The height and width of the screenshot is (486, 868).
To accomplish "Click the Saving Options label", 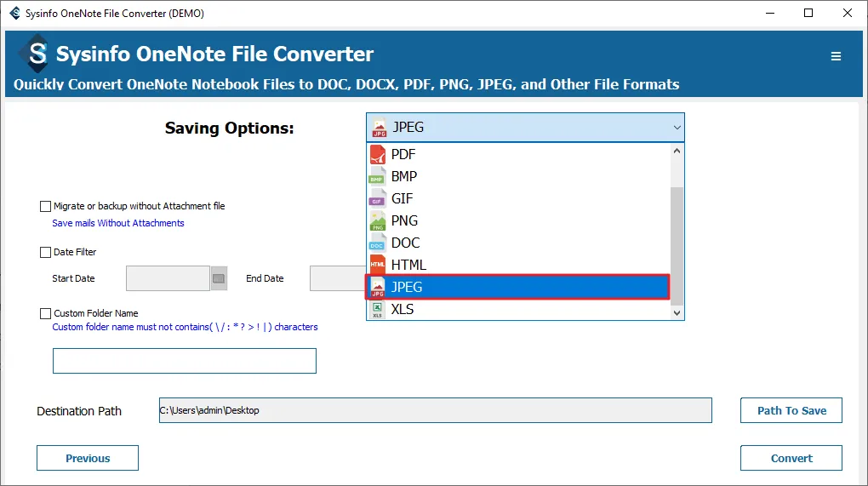I will 229,129.
